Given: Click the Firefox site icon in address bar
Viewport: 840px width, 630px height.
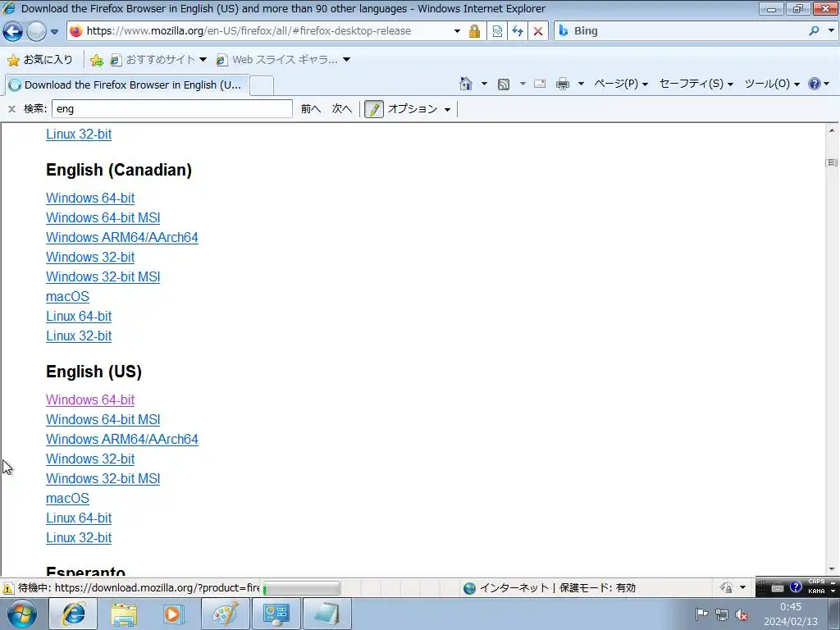Looking at the screenshot, I should tap(76, 31).
